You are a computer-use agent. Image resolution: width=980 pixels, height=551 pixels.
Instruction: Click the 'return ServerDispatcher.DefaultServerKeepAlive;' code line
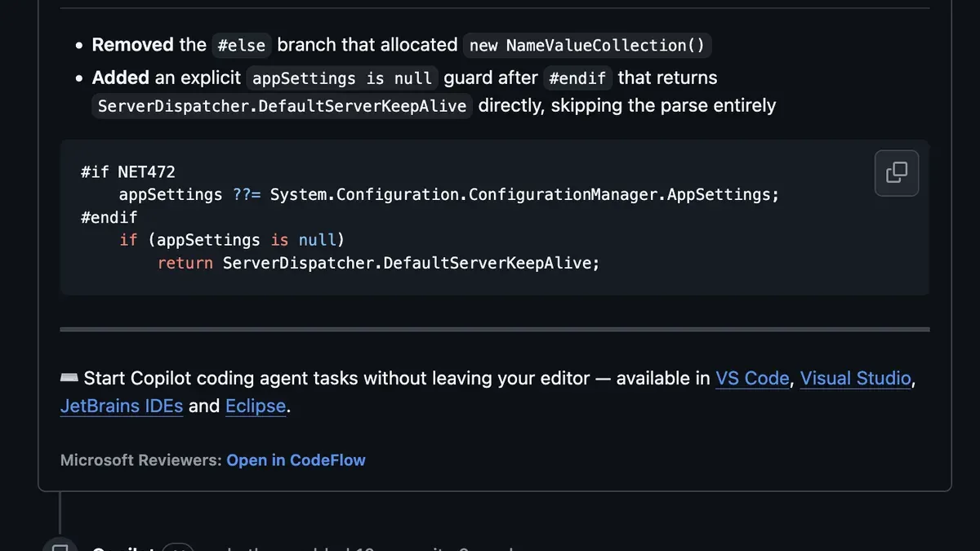[378, 263]
